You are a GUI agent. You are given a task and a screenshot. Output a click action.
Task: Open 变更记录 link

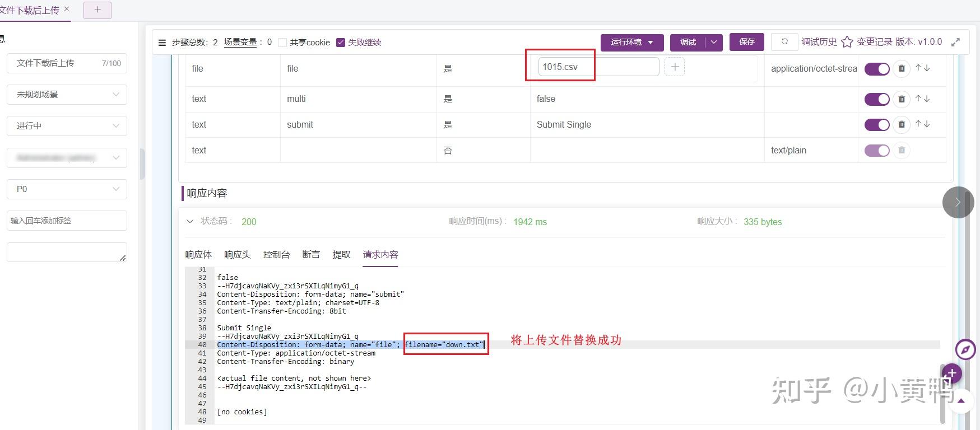coord(874,42)
